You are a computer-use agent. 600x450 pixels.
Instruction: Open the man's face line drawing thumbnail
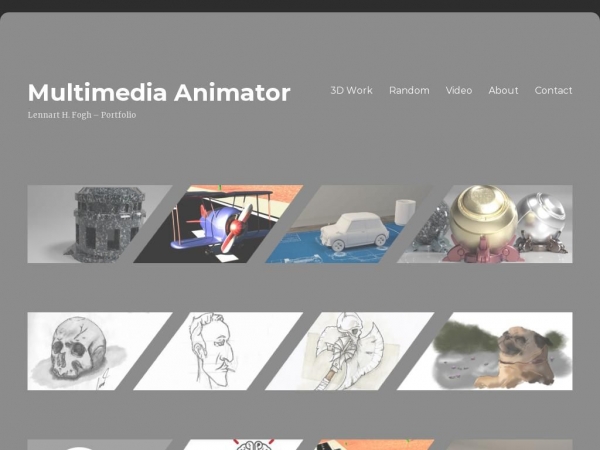[x=218, y=351]
